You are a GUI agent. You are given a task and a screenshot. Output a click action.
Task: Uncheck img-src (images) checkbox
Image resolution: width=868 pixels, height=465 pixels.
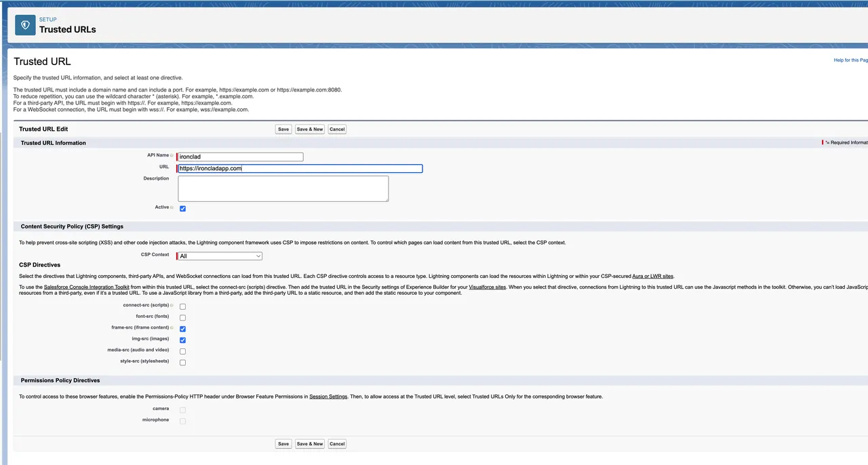tap(182, 340)
